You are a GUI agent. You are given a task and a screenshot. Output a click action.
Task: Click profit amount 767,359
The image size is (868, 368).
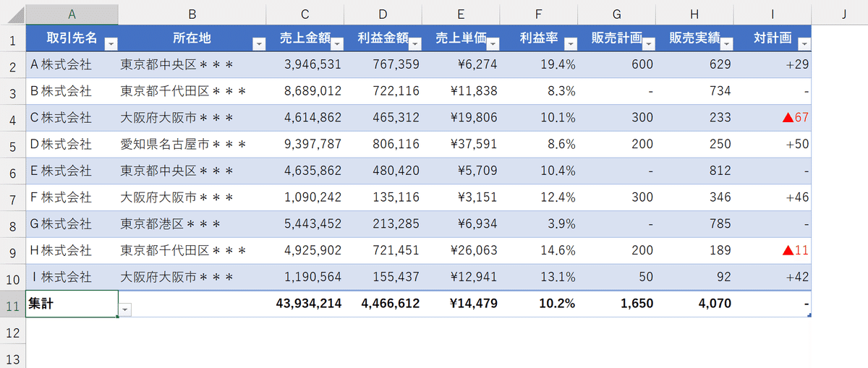[x=383, y=64]
